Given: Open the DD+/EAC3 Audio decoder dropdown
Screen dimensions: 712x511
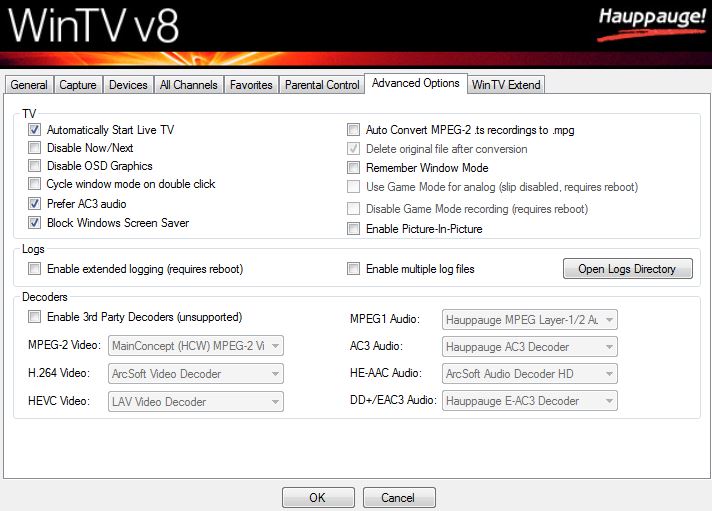Looking at the screenshot, I should pos(529,401).
